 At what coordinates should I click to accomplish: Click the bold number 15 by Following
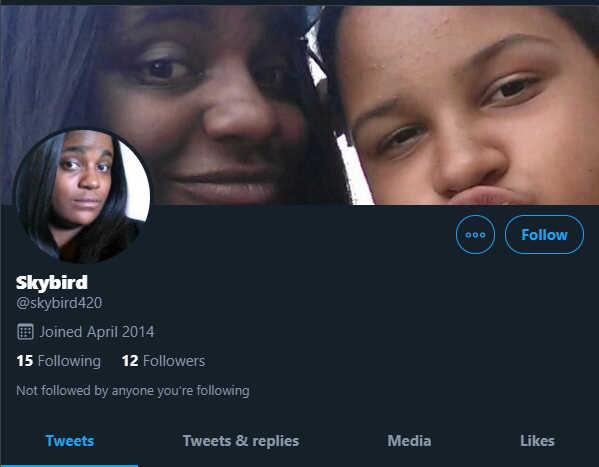click(x=24, y=361)
